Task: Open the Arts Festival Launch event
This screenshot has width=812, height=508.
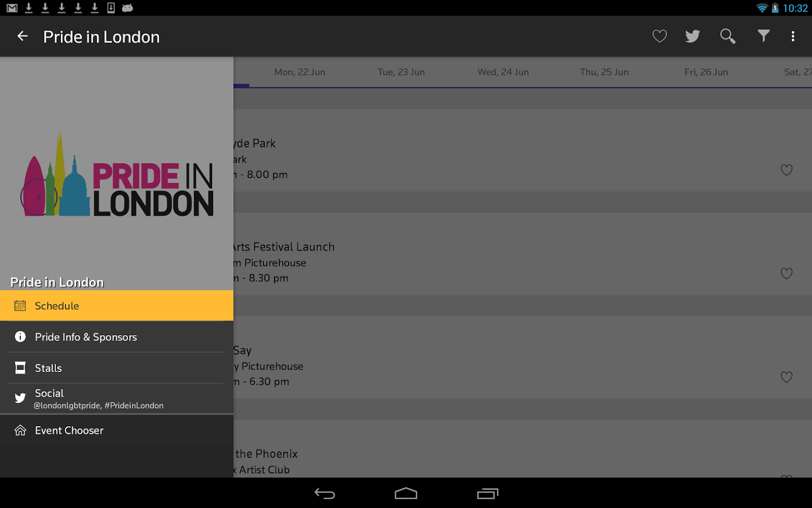Action: (x=523, y=253)
